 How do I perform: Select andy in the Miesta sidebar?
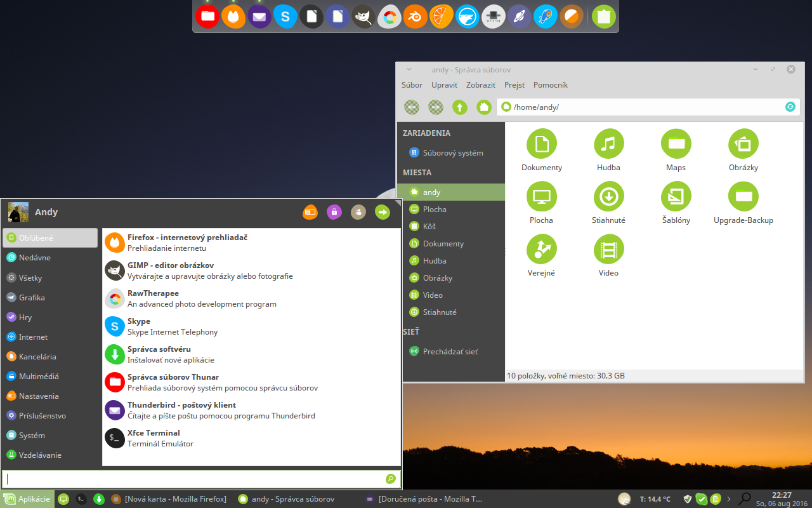coord(451,192)
